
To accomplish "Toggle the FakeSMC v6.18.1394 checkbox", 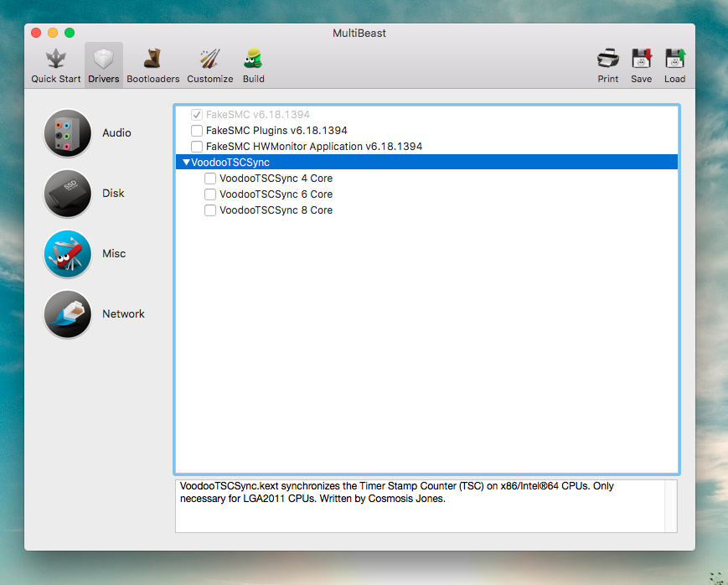I will coord(197,115).
